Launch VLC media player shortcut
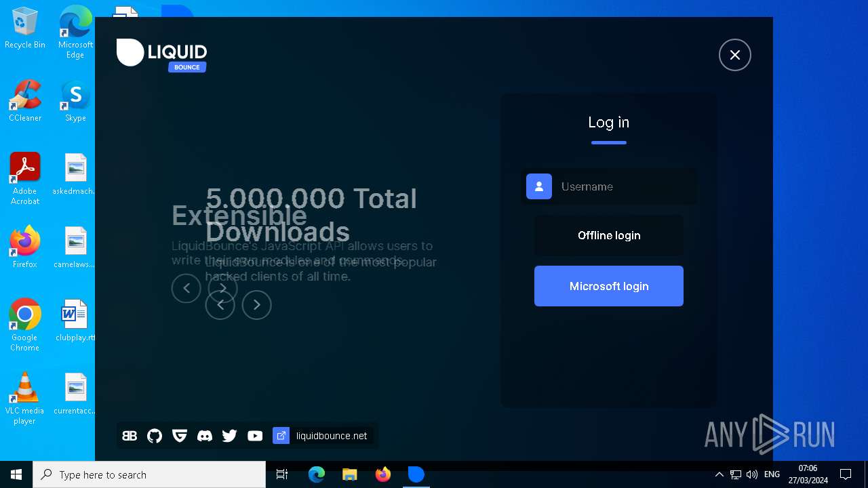The height and width of the screenshot is (488, 868). 25,399
